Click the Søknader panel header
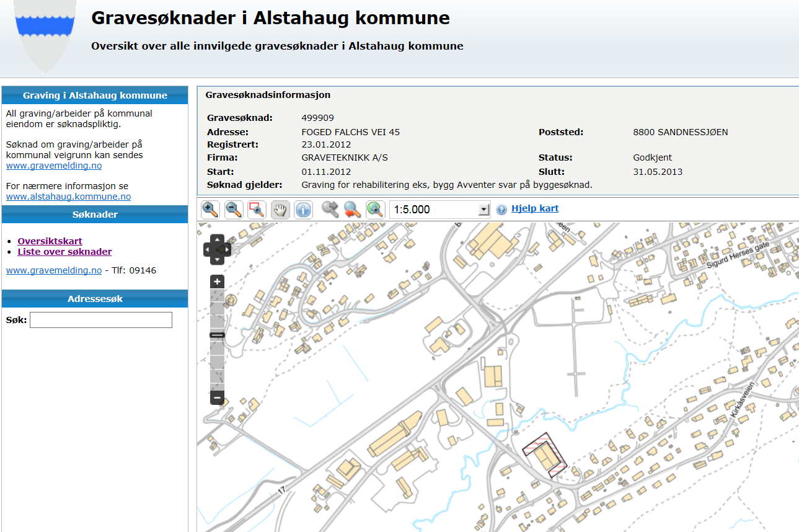Viewport: 799px width, 532px height. click(95, 215)
